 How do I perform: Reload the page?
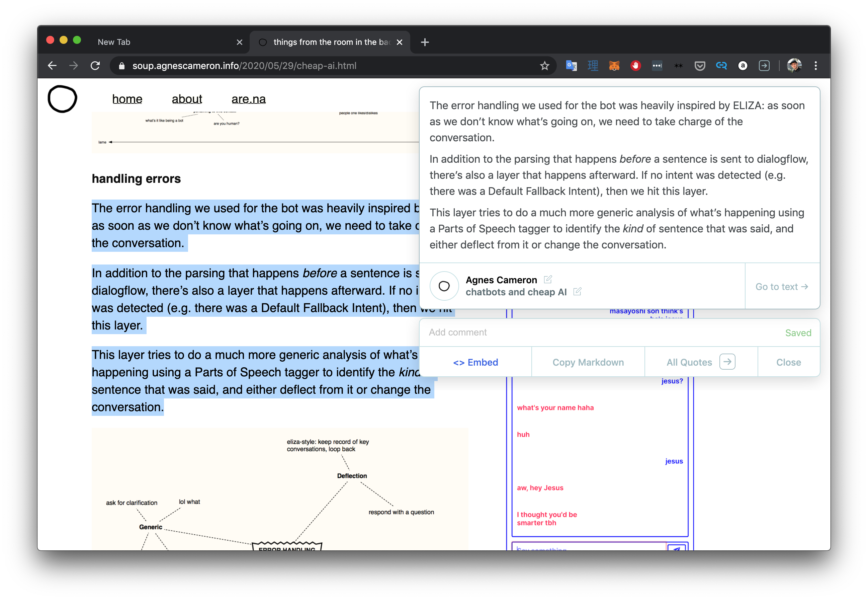95,66
